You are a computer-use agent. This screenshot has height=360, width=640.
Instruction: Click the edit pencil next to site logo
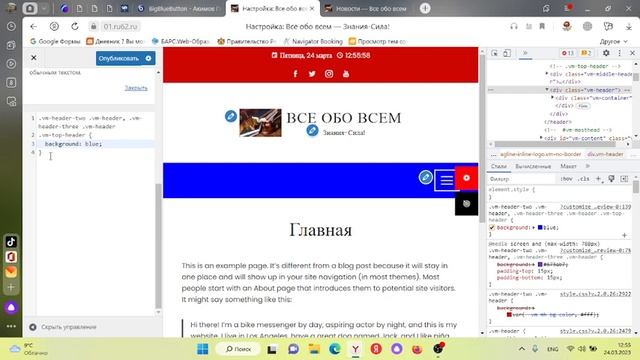[231, 116]
